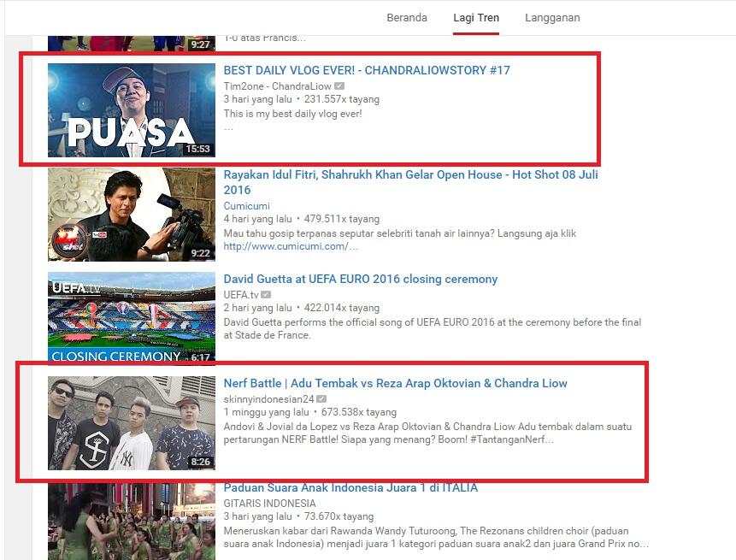
Task: Click verified badge beside skinnyindonesian24
Action: [321, 399]
